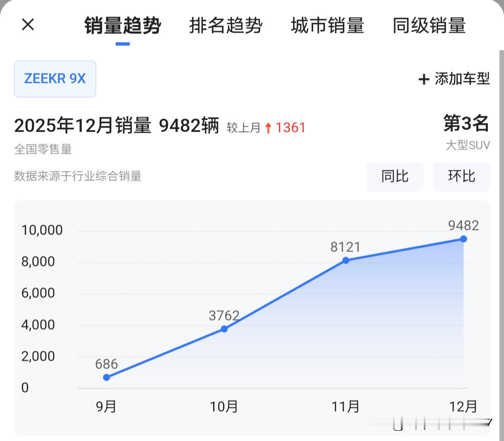504x441 pixels.
Task: Click the September data point 686
Action: (x=107, y=377)
